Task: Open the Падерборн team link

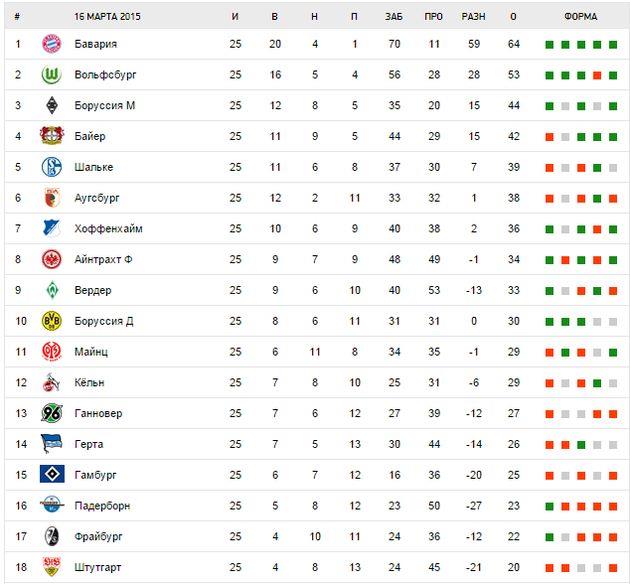Action: 102,506
